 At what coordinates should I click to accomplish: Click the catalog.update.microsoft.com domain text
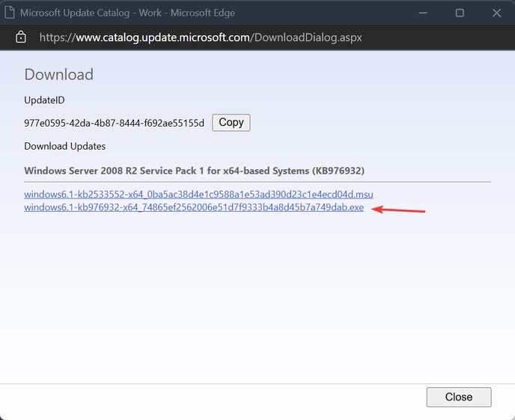163,37
